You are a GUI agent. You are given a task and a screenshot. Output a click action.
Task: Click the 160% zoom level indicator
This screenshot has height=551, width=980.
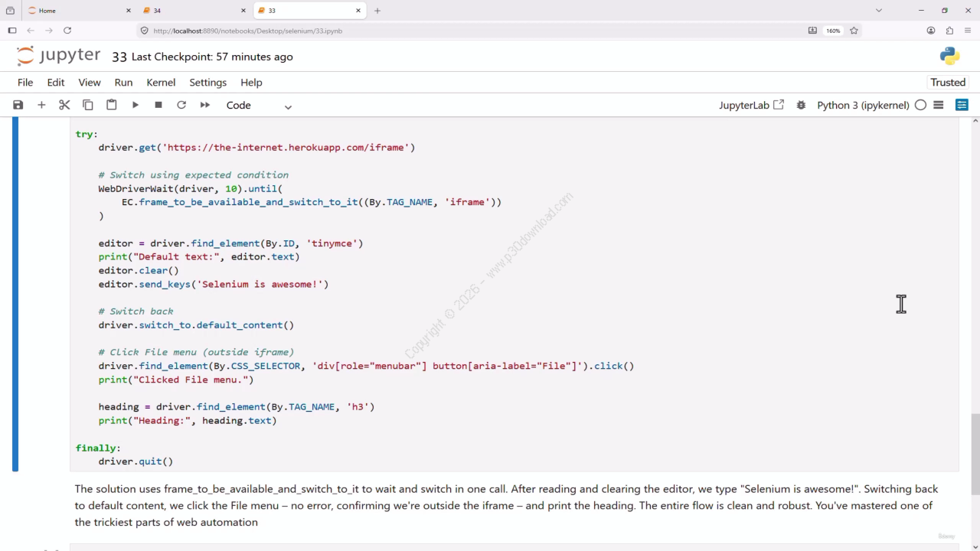(833, 31)
